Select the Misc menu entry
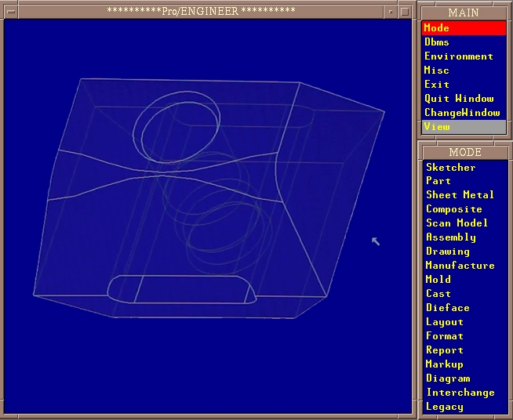This screenshot has width=513, height=420. (464, 71)
